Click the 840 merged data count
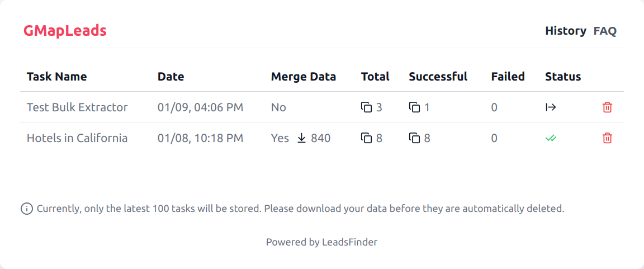 pos(321,138)
